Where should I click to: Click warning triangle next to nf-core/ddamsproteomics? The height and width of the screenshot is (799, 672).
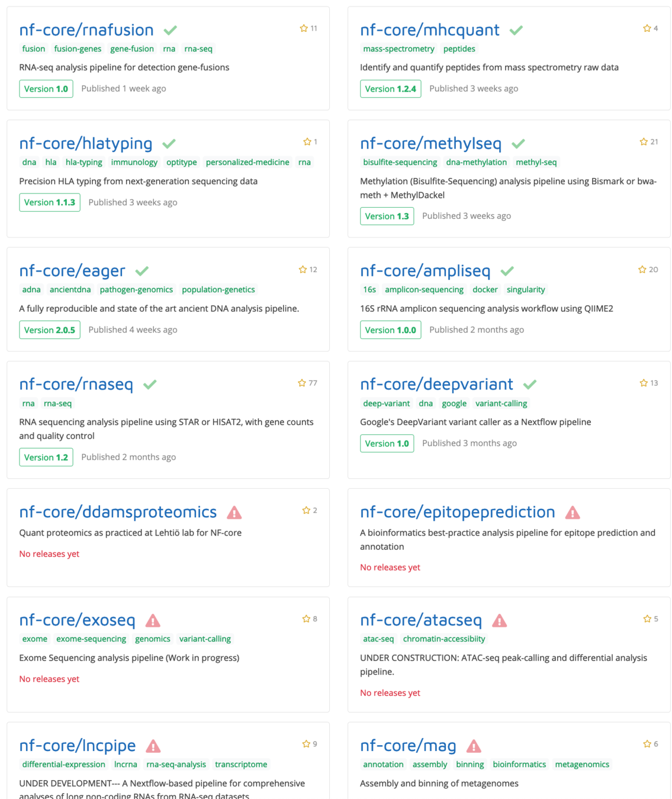pos(234,513)
